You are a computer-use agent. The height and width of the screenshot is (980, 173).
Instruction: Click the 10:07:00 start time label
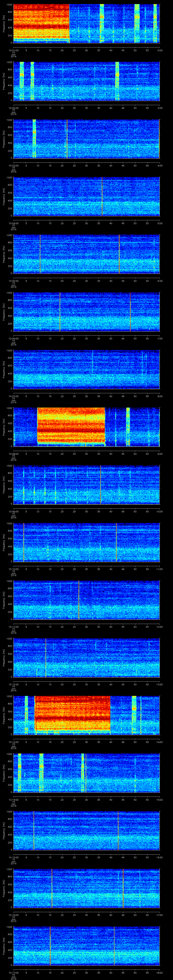[x=13, y=396]
